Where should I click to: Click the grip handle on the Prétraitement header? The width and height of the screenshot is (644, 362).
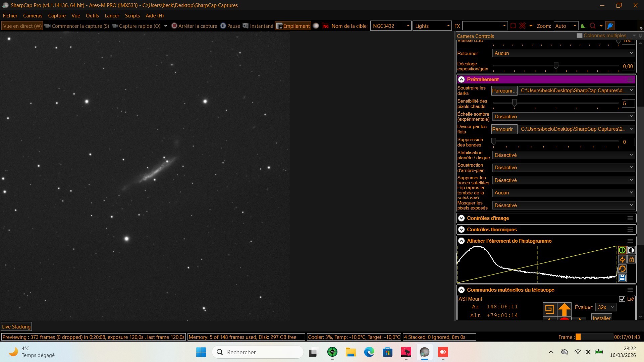(x=630, y=79)
